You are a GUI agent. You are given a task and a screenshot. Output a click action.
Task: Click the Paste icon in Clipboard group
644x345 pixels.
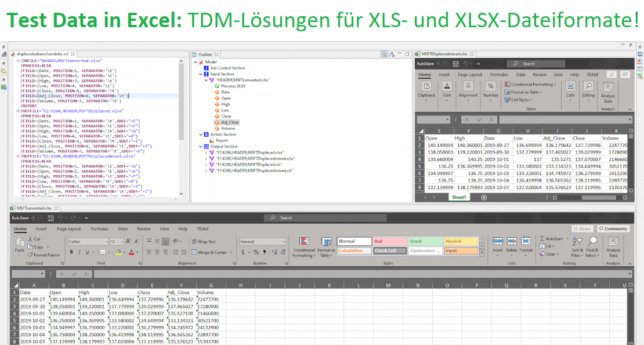(19, 242)
